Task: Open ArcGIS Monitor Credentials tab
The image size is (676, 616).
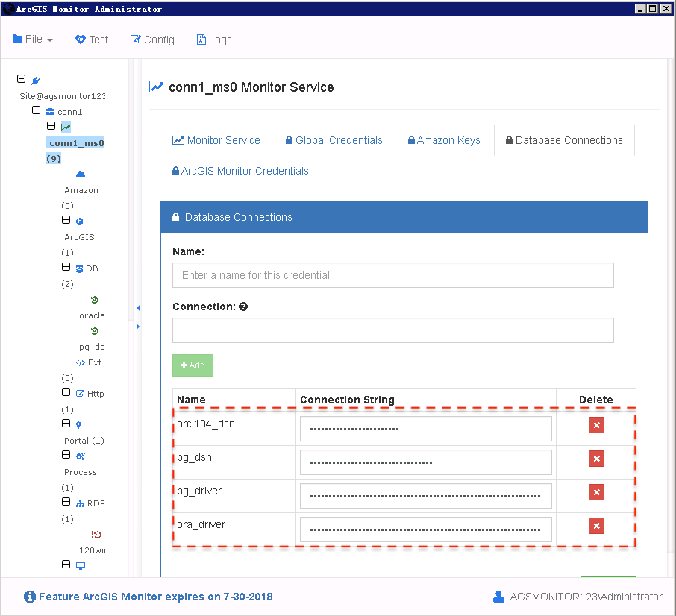Action: (240, 171)
